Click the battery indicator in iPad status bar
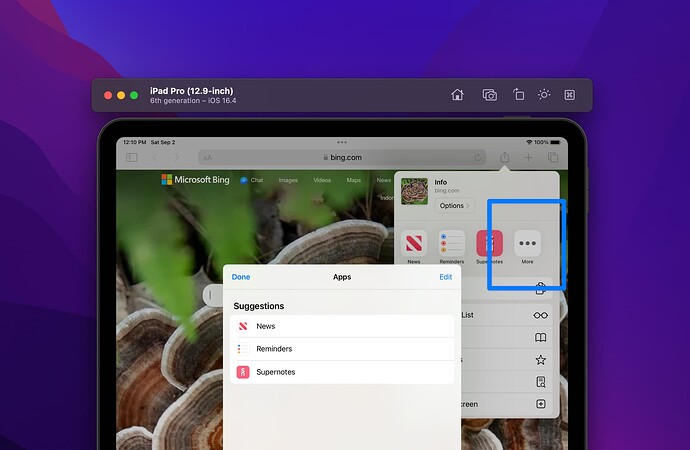 pos(555,142)
